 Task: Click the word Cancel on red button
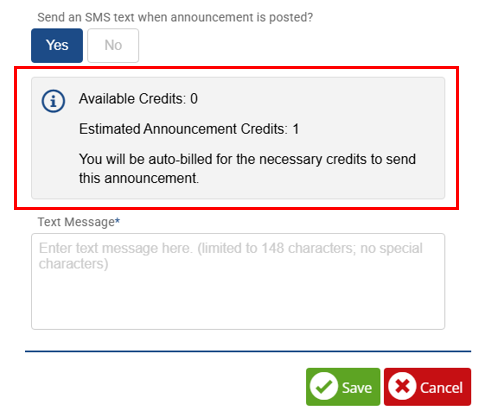[441, 388]
